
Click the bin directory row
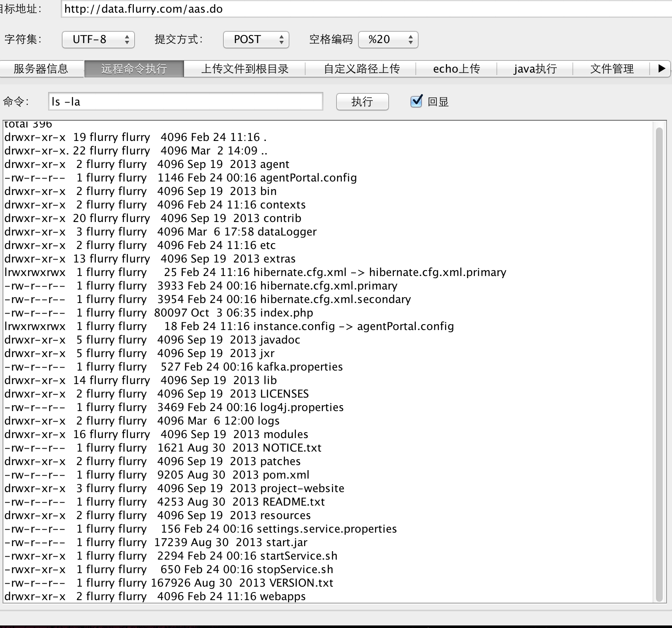(141, 191)
